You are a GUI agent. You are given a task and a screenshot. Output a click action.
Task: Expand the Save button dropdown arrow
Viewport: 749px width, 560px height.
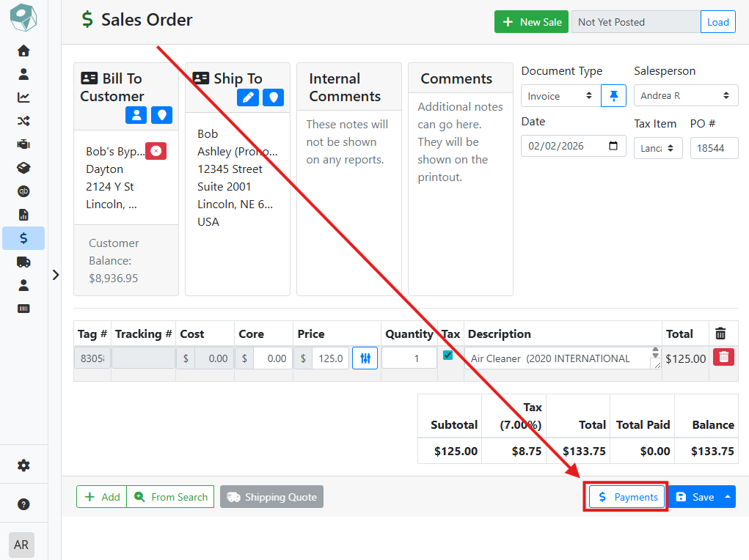pyautogui.click(x=728, y=497)
